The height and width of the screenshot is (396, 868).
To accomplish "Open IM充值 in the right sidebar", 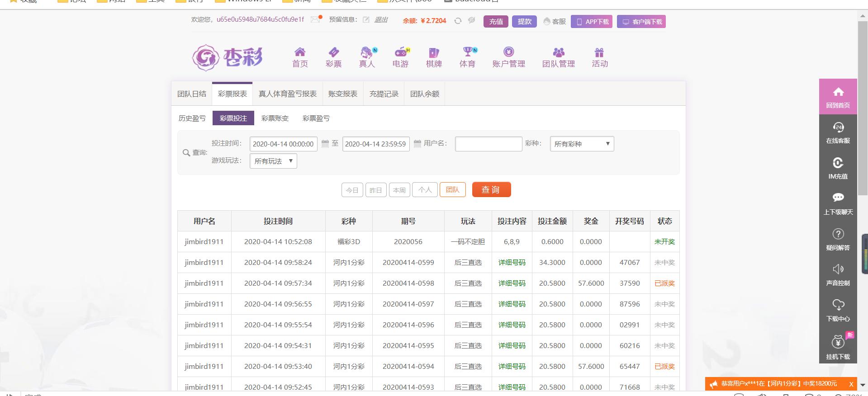I will coord(838,168).
